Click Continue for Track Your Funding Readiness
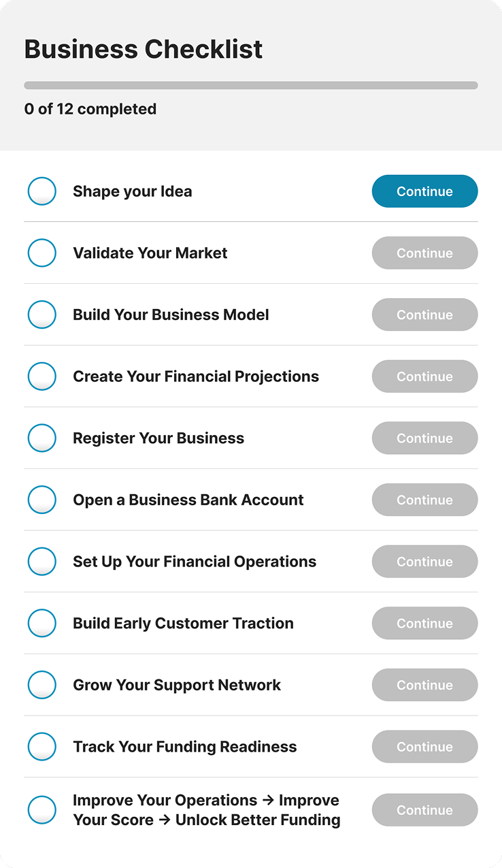This screenshot has height=868, width=502. point(424,747)
